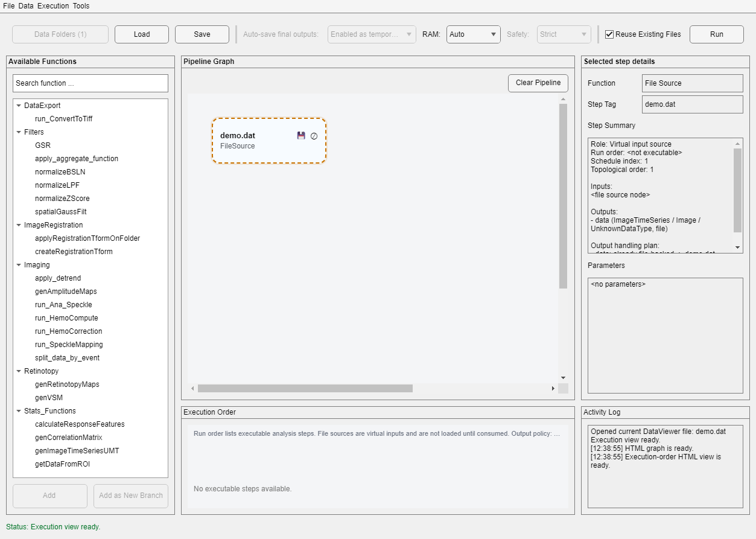Viewport: 756px width, 539px height.
Task: Click the Activity Log text area
Action: (x=665, y=467)
